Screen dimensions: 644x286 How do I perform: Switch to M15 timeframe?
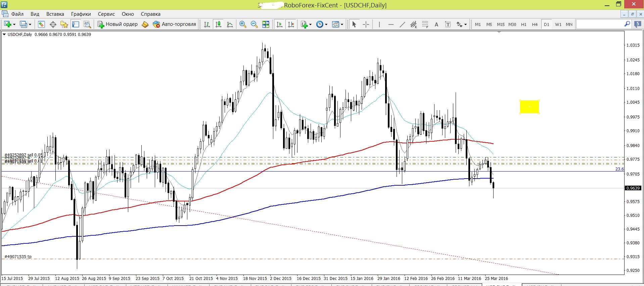click(501, 24)
